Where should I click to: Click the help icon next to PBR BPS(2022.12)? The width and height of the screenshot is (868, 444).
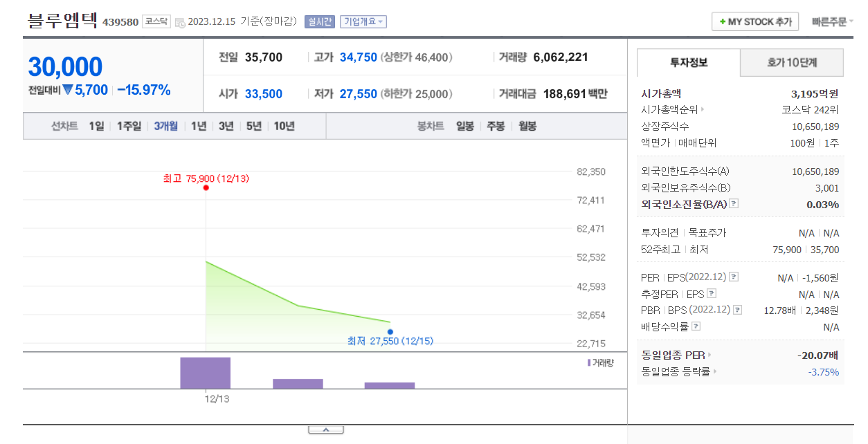point(738,310)
